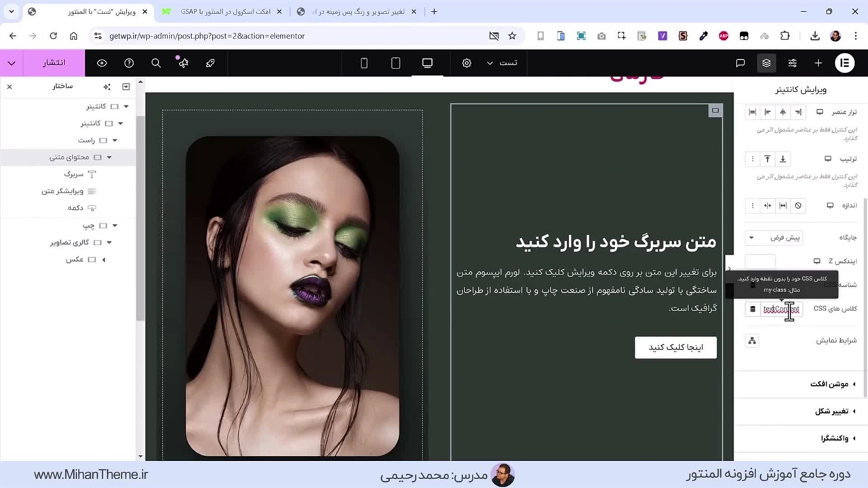Collapse the چپ container in structure tree

tap(115, 226)
